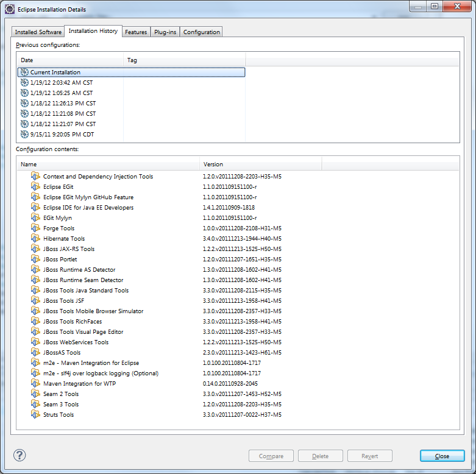476x474 pixels.
Task: Open the help question mark button
Action: coord(20,455)
